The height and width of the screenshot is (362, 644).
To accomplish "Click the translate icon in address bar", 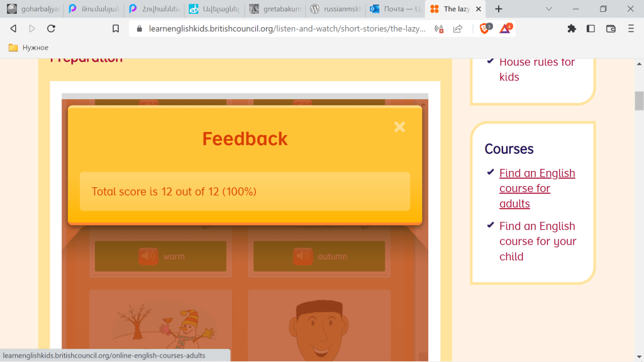I will pos(439,29).
